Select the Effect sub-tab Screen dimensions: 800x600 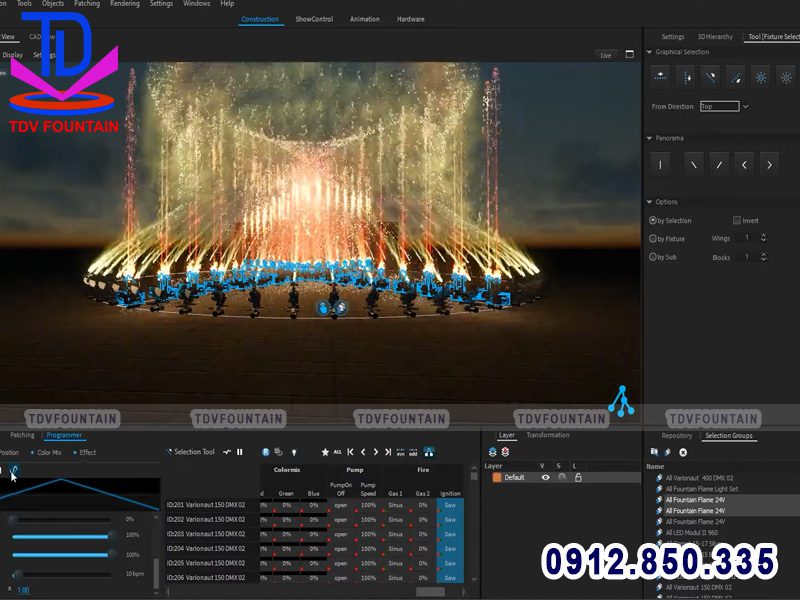85,453
